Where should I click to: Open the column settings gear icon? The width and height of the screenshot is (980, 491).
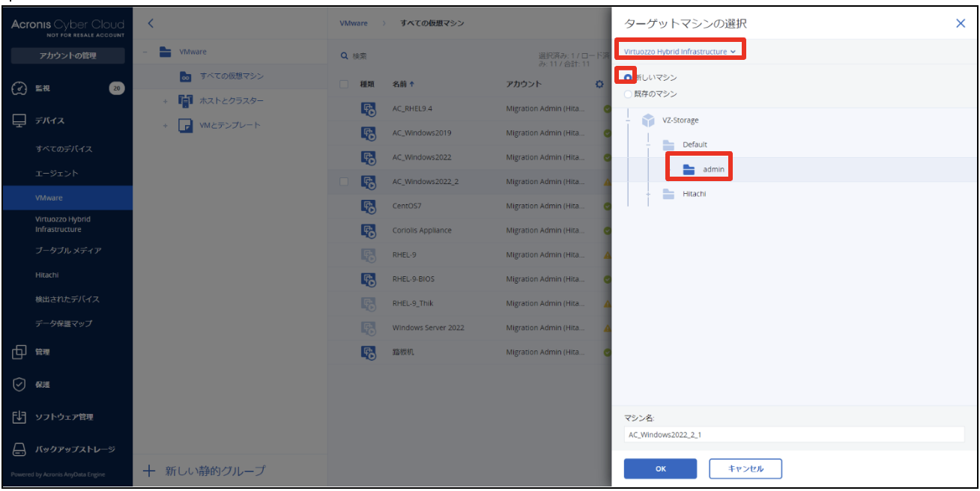pos(599,84)
